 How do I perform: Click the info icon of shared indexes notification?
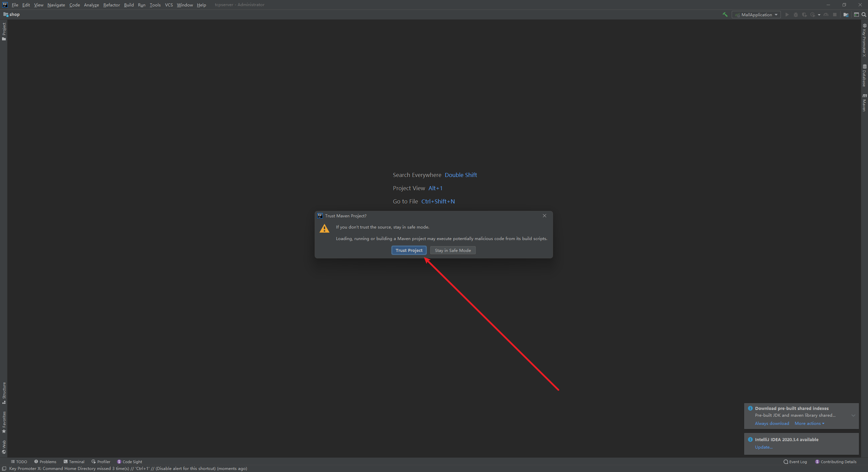pyautogui.click(x=750, y=408)
